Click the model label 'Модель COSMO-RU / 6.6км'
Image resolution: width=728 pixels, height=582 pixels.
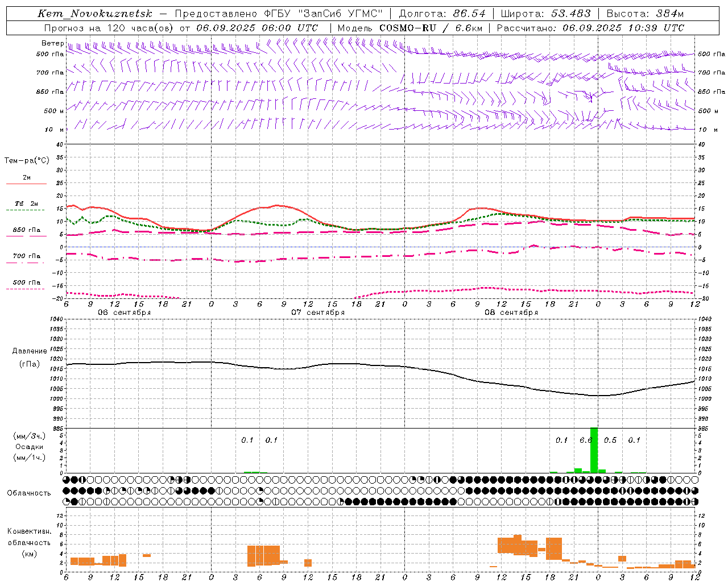409,28
